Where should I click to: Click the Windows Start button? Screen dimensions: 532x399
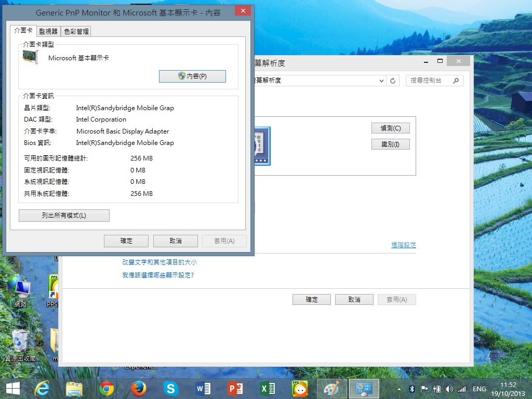(13, 389)
